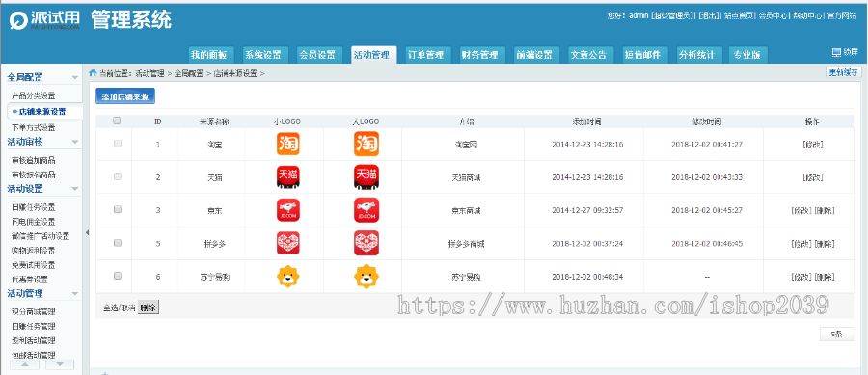Click the 天猫 small LOGO icon
Image resolution: width=868 pixels, height=375 pixels.
click(x=287, y=177)
